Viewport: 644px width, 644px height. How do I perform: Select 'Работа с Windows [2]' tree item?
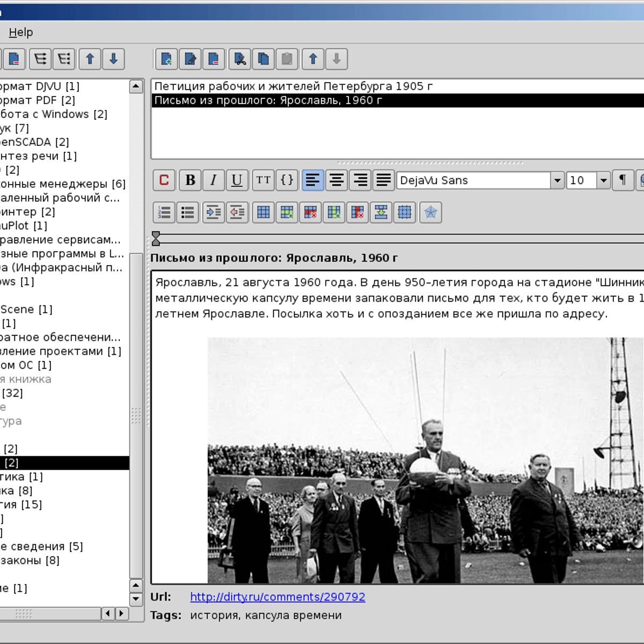click(x=54, y=114)
